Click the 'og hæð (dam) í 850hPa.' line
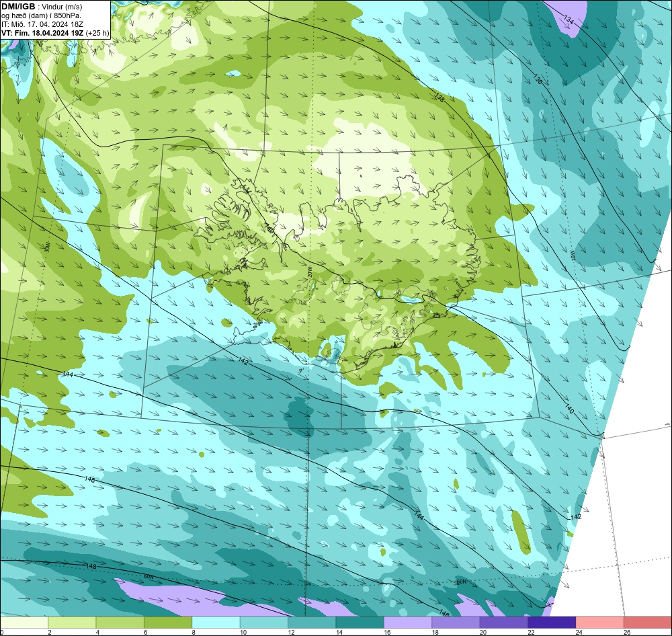Screen dimensions: 672x636 click(x=41, y=15)
